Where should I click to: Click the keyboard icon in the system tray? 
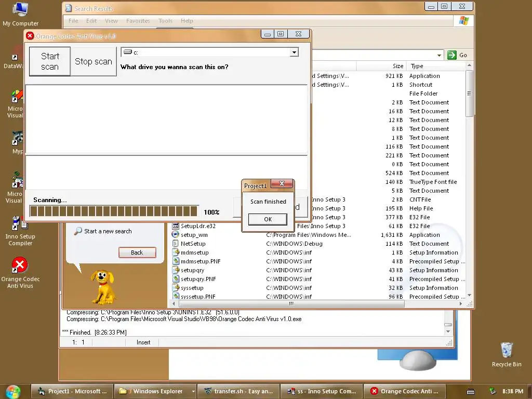[471, 392]
